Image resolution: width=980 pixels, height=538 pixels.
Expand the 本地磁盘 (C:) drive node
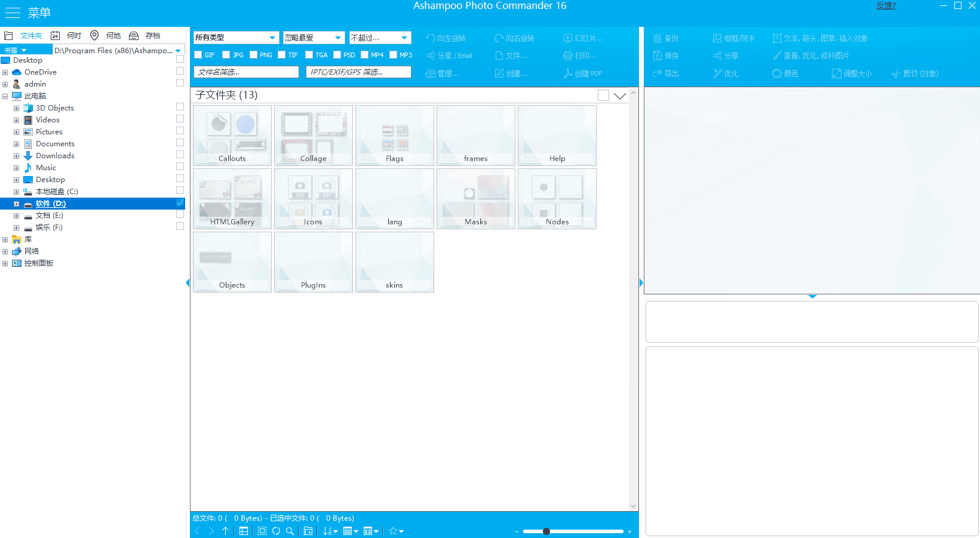pos(17,192)
